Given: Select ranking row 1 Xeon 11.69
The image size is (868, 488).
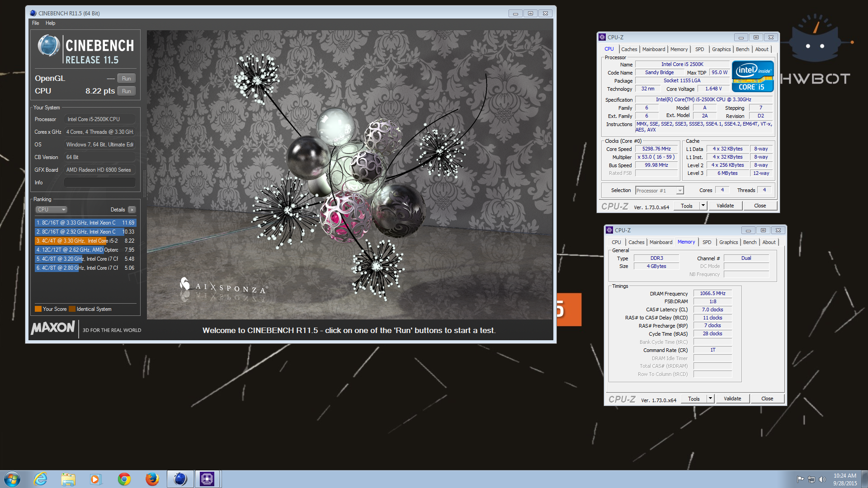Looking at the screenshot, I should pos(85,223).
